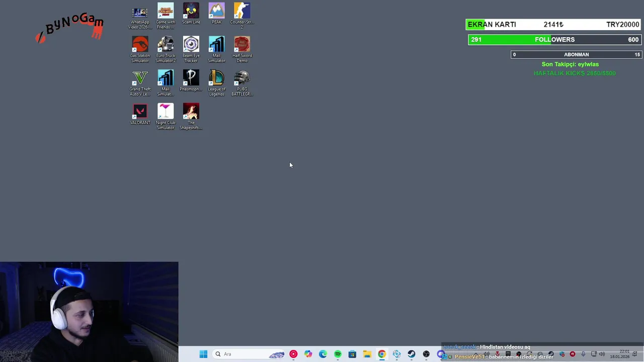The width and height of the screenshot is (644, 362).
Task: Open the red play-button app in taskbar
Action: pos(293,354)
